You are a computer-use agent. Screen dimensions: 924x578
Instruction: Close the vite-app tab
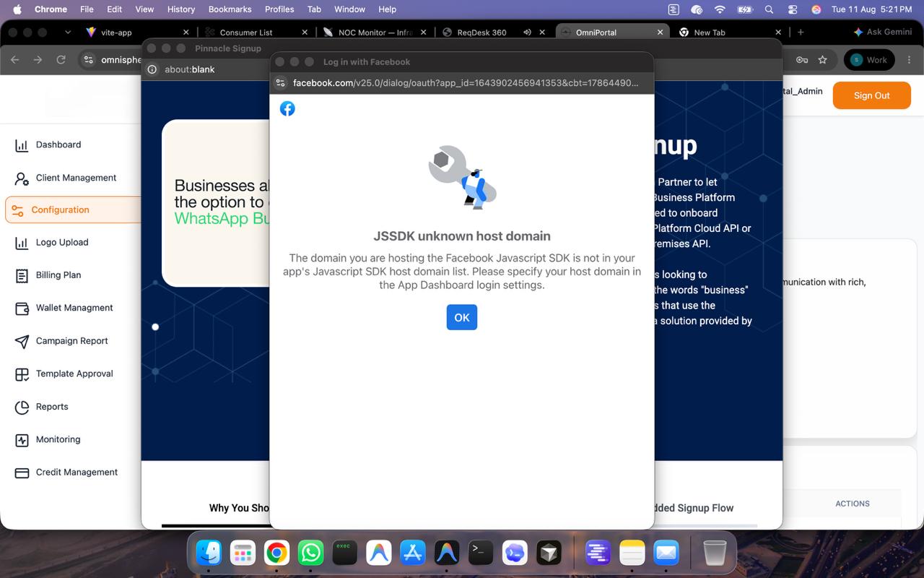[x=186, y=33]
